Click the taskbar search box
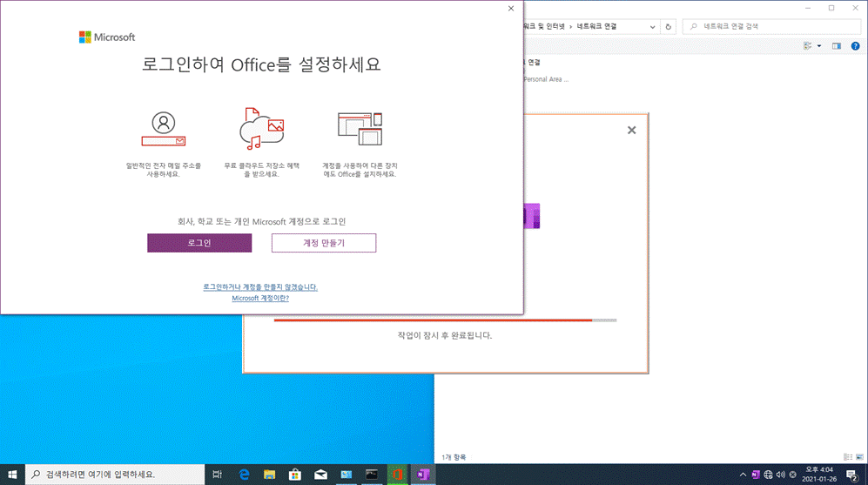This screenshot has height=485, width=868. tap(115, 475)
